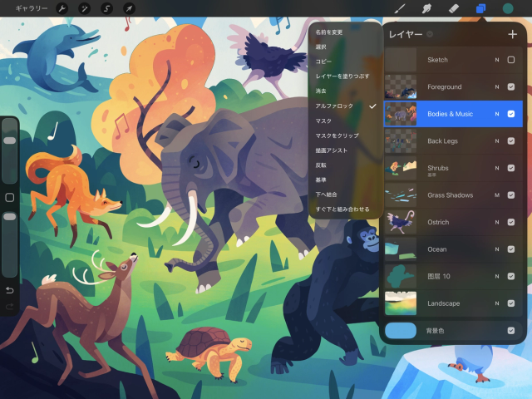Click the undo arrow in sidebar
Screen dimensions: 532x399
point(10,290)
